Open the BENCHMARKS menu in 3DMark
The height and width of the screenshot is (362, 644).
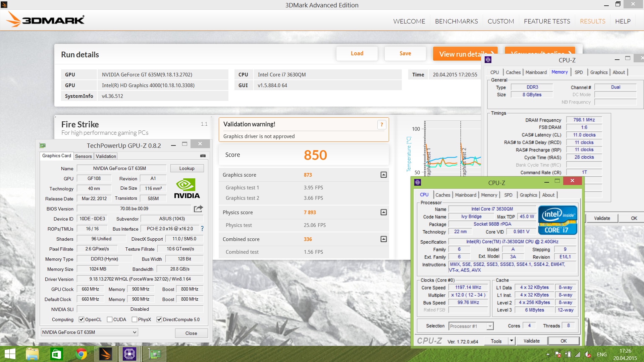[x=457, y=21]
